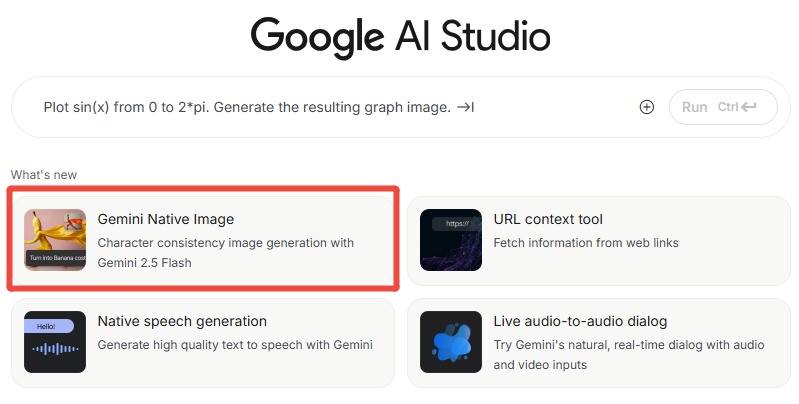Click 'Fetch information from web links' description
This screenshot has height=404, width=799.
(x=586, y=243)
